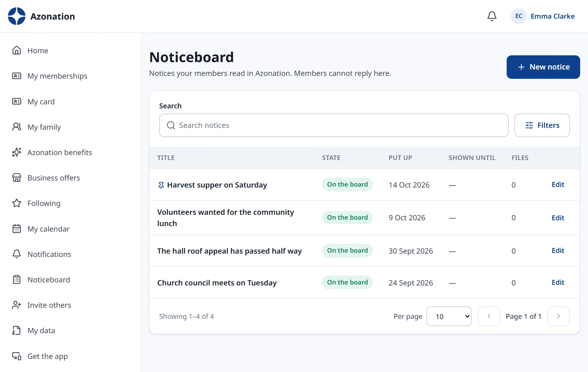This screenshot has width=588, height=372.
Task: Click the My data file icon
Action: (17, 330)
